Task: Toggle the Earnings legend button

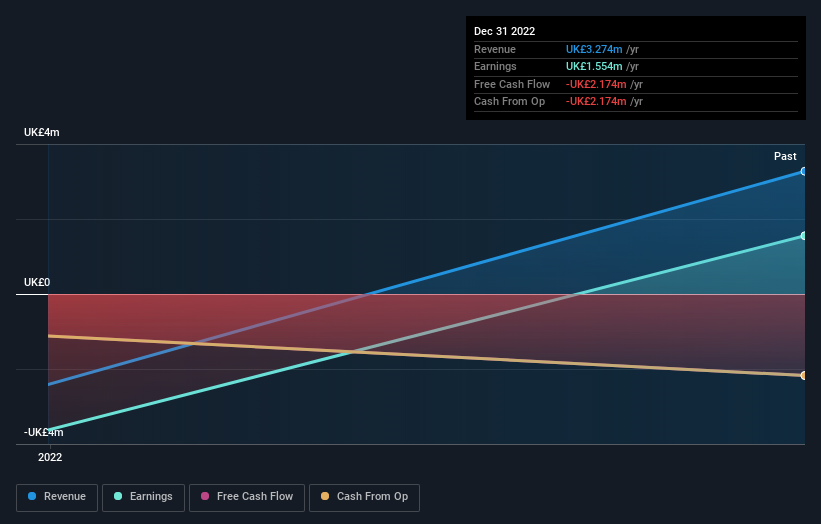Action: click(x=143, y=497)
